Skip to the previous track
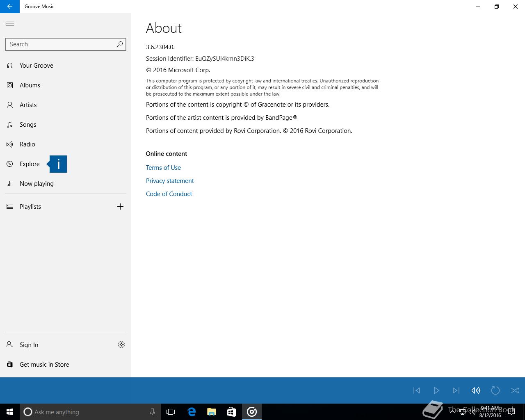Screen dimensions: 525x420 click(417, 390)
